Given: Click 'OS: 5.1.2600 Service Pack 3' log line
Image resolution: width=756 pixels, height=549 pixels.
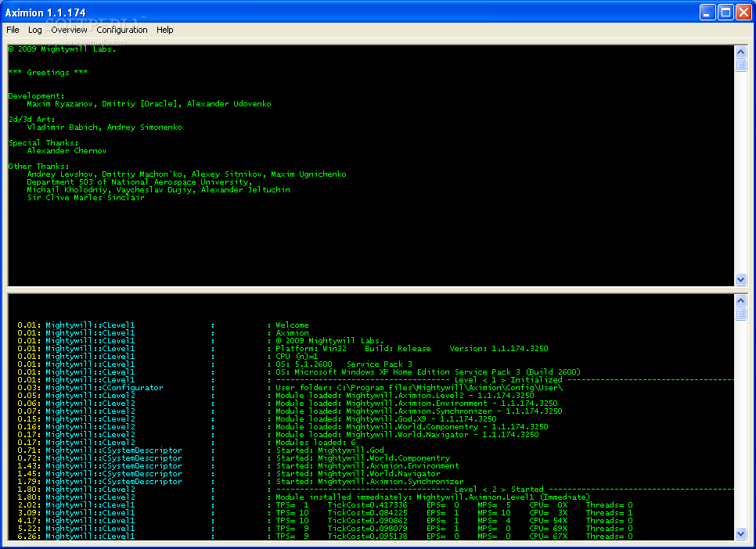Looking at the screenshot, I should point(344,364).
